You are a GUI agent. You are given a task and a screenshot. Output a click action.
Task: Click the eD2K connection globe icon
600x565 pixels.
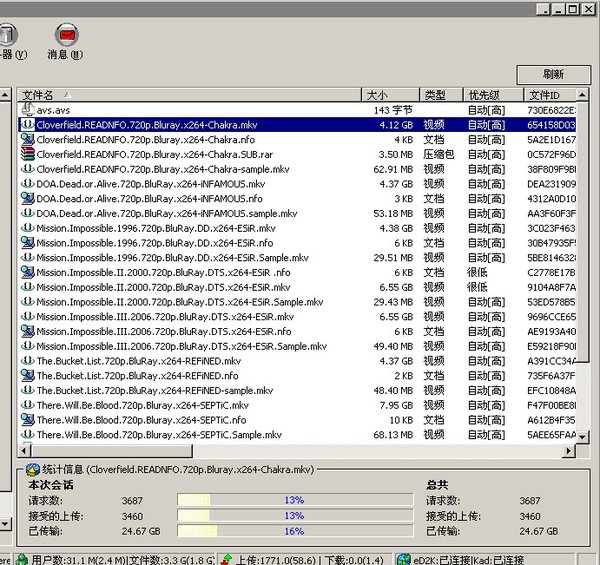404,560
